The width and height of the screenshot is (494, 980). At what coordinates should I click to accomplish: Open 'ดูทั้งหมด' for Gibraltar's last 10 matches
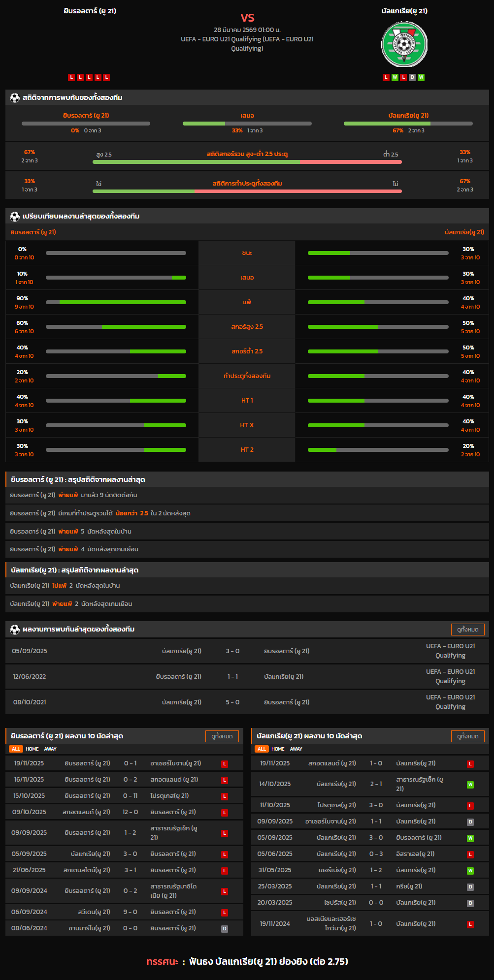point(222,736)
